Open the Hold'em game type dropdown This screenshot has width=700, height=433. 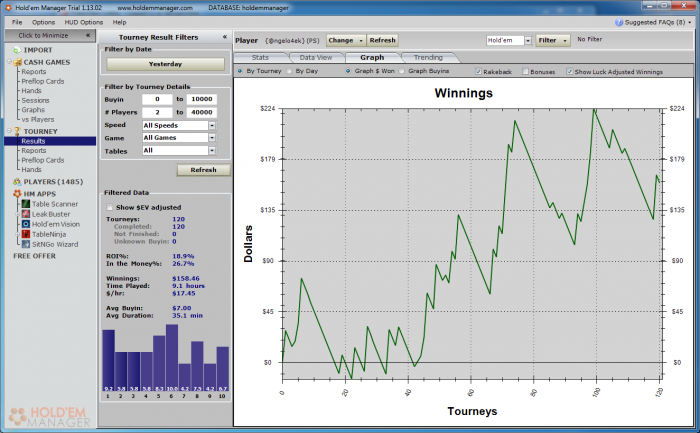528,40
